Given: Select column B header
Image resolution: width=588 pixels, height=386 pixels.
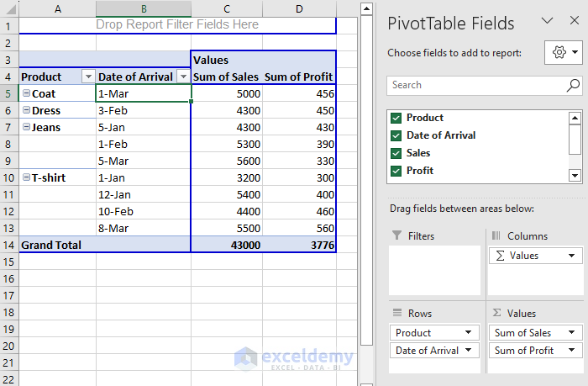Looking at the screenshot, I should pos(144,8).
